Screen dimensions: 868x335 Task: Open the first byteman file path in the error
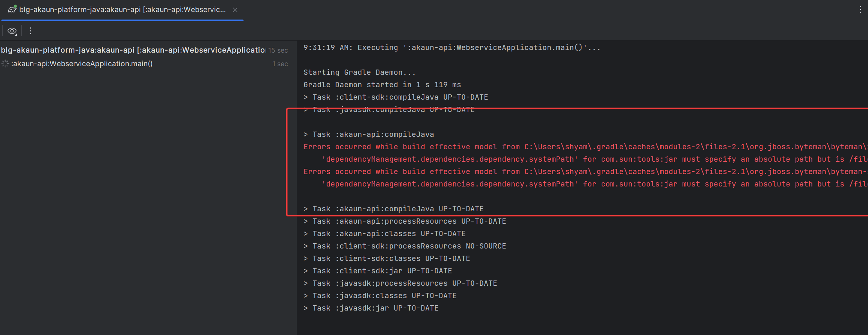click(695, 147)
